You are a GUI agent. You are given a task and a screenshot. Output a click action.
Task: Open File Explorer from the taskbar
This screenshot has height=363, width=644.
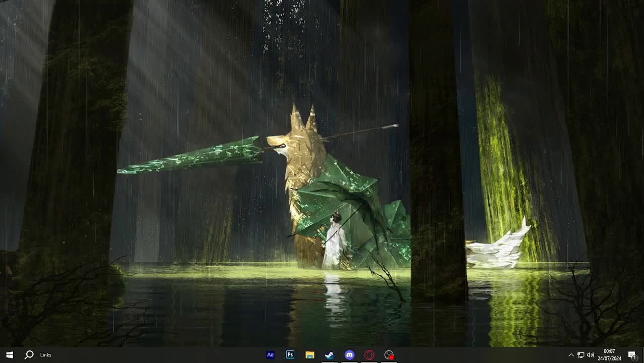tap(309, 354)
